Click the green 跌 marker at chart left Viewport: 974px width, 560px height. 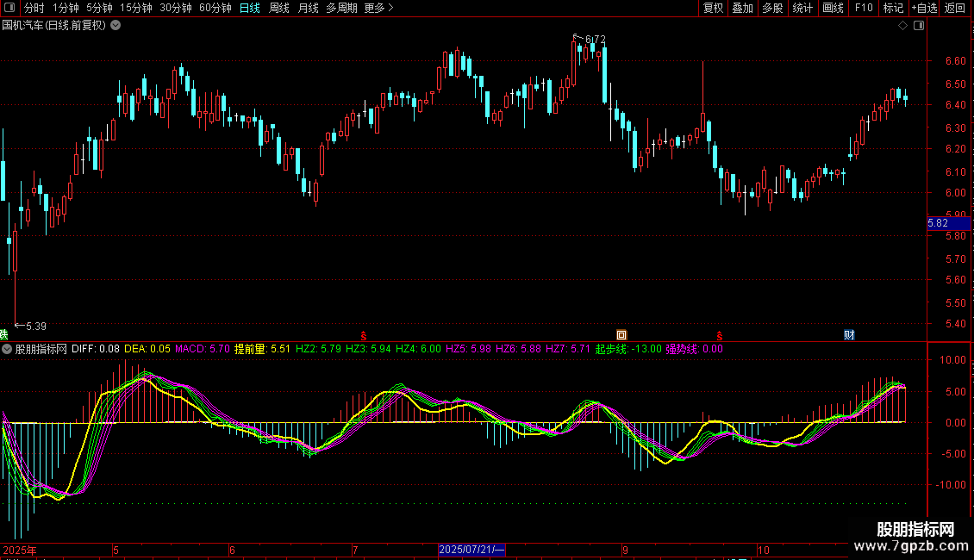pyautogui.click(x=3, y=334)
